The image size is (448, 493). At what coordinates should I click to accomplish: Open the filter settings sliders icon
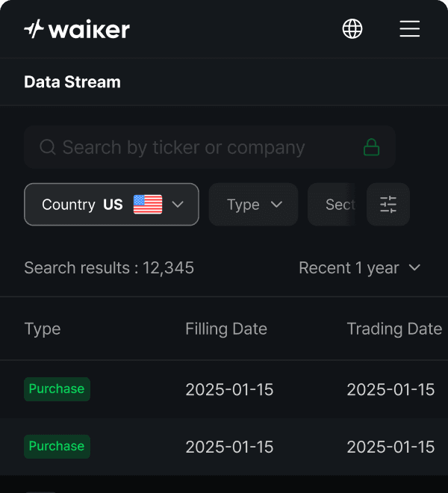388,205
